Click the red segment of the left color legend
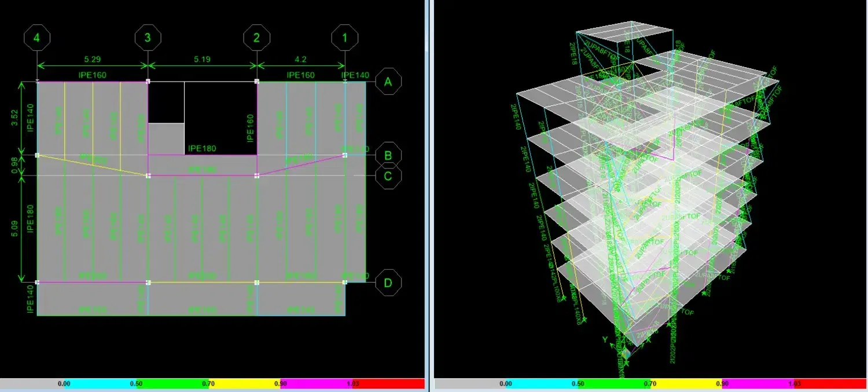868x392 pixels. 389,383
